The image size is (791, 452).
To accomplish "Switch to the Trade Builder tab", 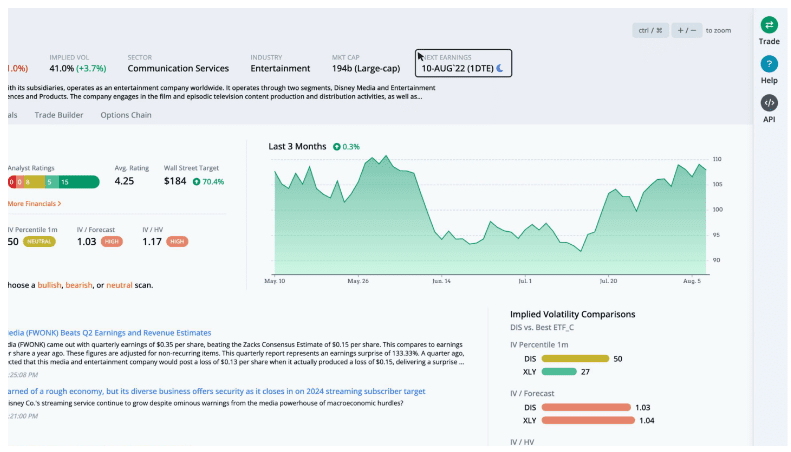I will tap(59, 115).
